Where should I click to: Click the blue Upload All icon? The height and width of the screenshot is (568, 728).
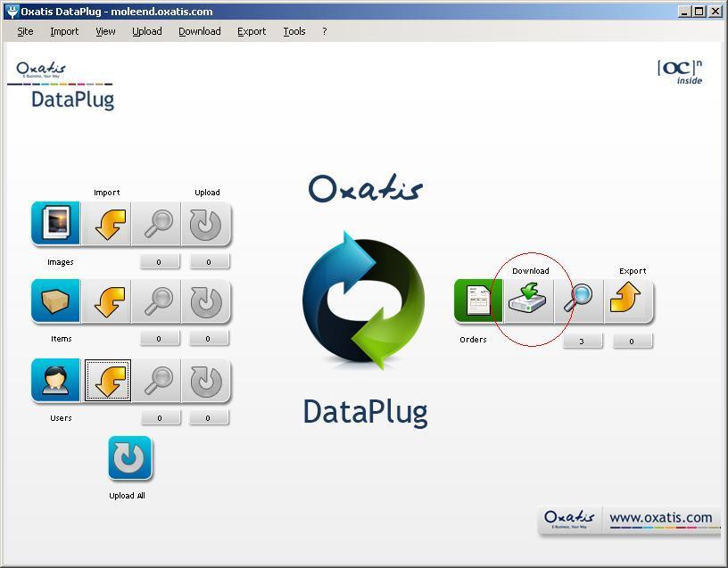point(130,457)
